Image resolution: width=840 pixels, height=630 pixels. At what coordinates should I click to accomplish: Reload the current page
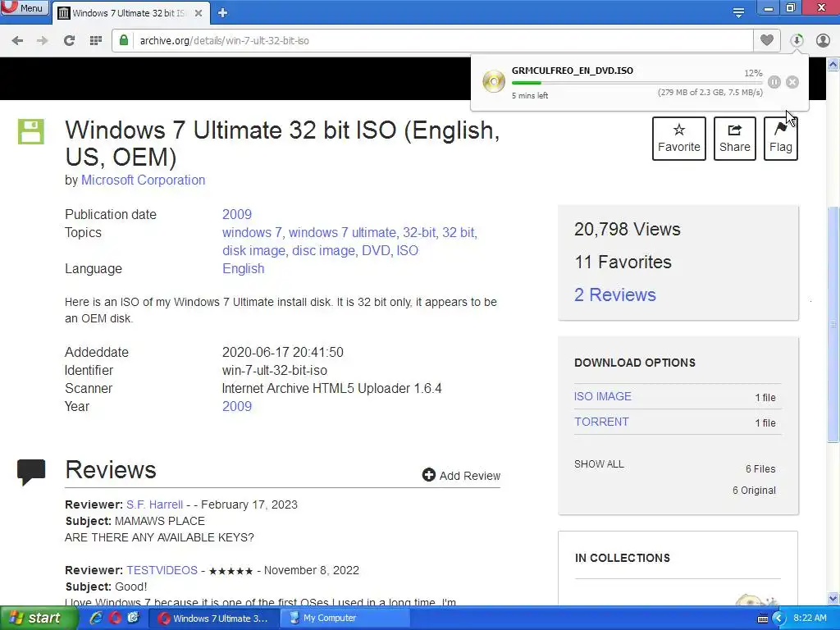click(69, 41)
